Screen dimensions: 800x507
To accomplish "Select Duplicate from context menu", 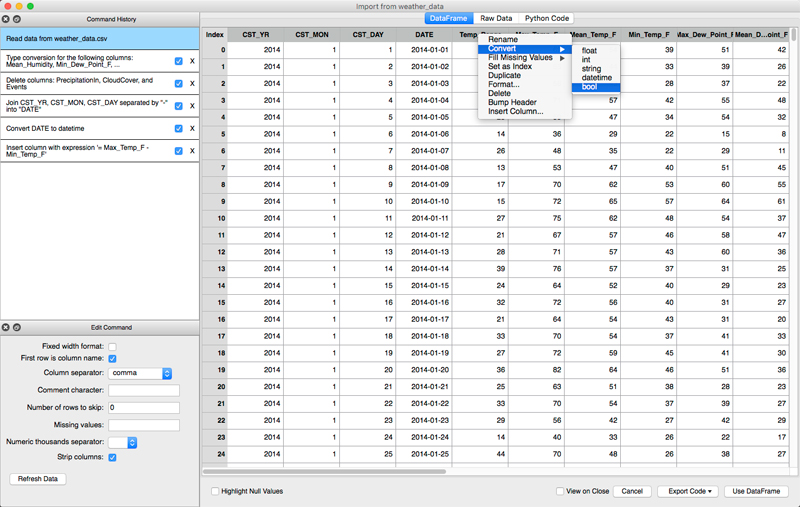I will click(524, 75).
